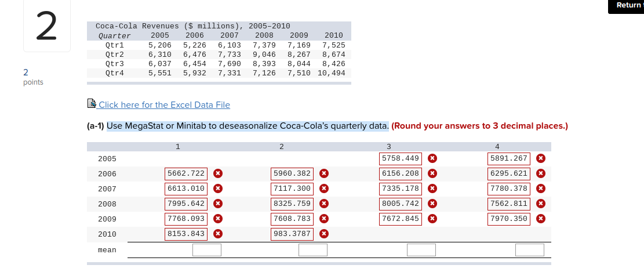
Task: Focus the empty mean field for quarter 1
Action: click(207, 250)
